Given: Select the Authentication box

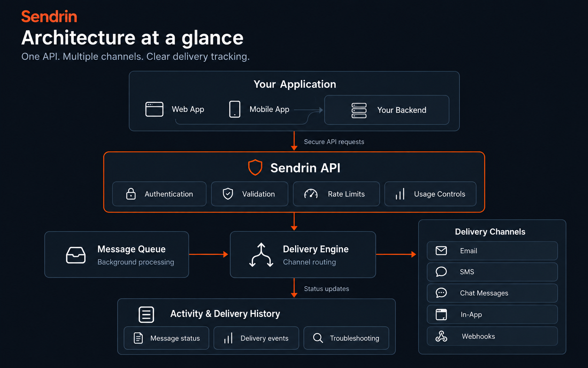Looking at the screenshot, I should click(x=159, y=194).
